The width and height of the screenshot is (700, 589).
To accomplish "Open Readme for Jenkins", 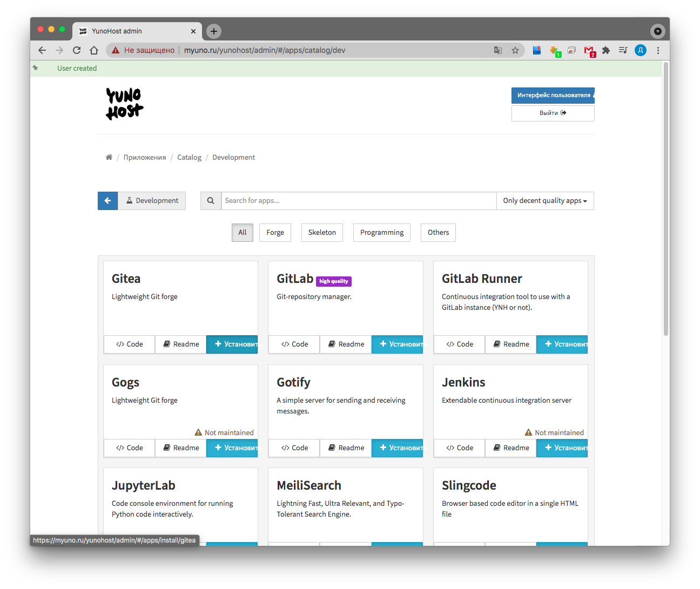I will pos(511,448).
